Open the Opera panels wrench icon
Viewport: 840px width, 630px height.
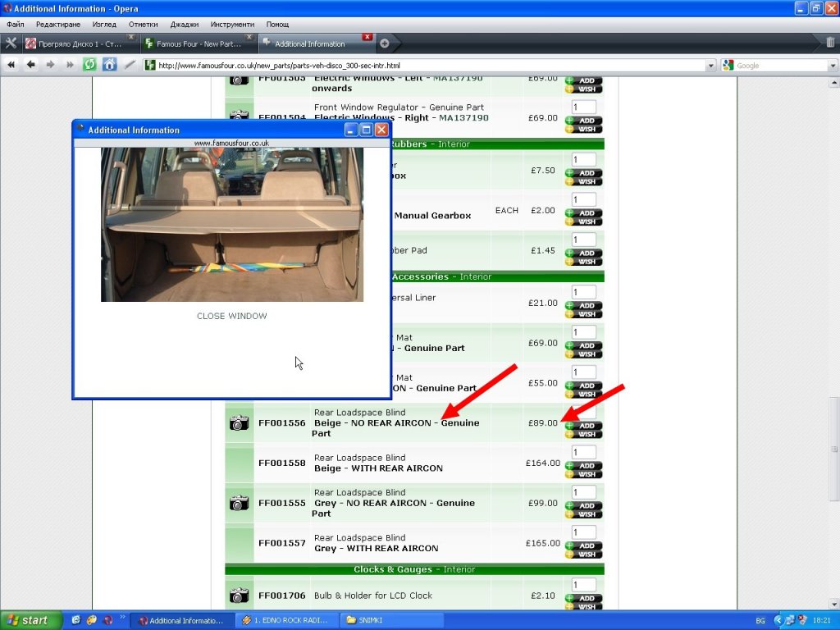click(11, 43)
